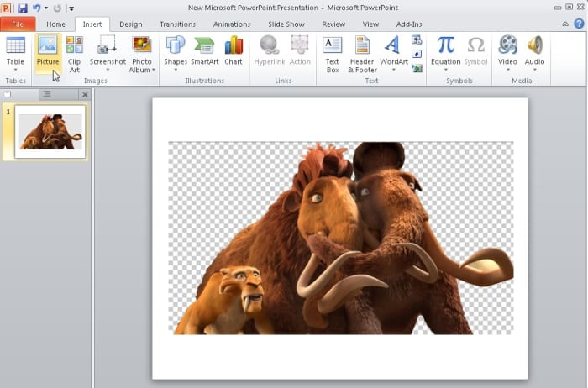Switch to the Add-Ins tab
This screenshot has height=388, width=588.
click(409, 24)
